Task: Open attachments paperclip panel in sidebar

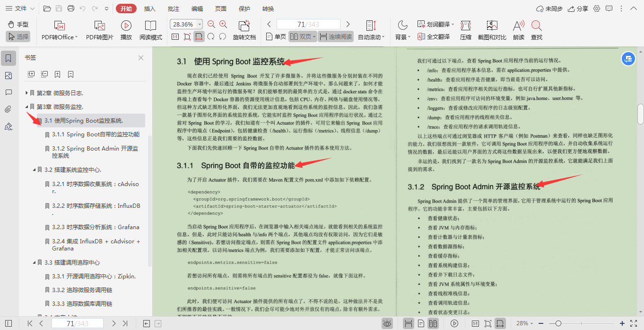Action: click(9, 109)
